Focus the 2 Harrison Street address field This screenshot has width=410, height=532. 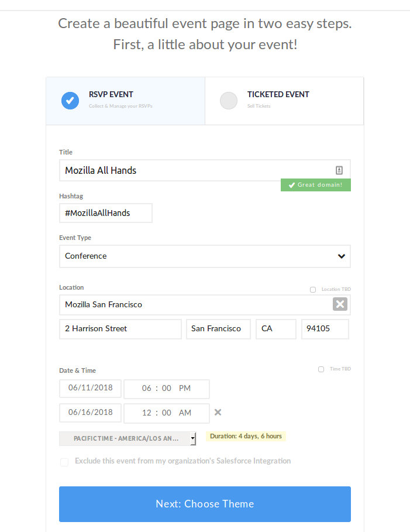click(x=120, y=329)
